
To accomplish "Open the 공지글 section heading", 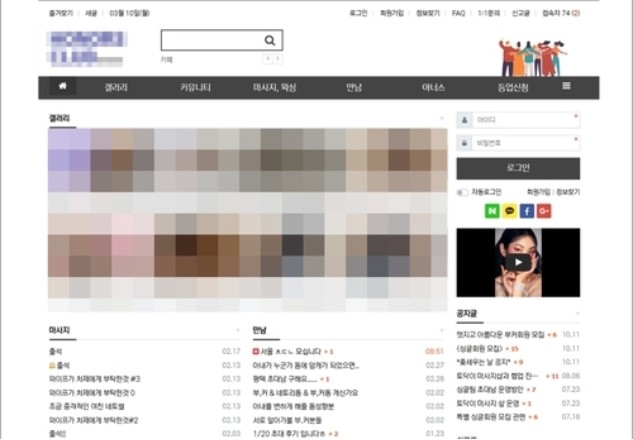I will [x=467, y=313].
